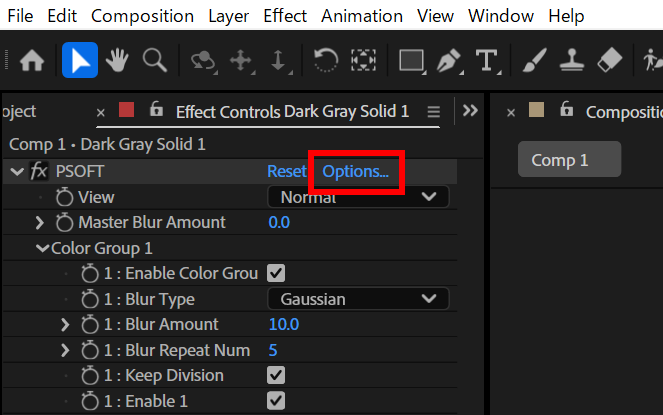Select the Rotation tool
This screenshot has width=663, height=415.
pos(326,61)
